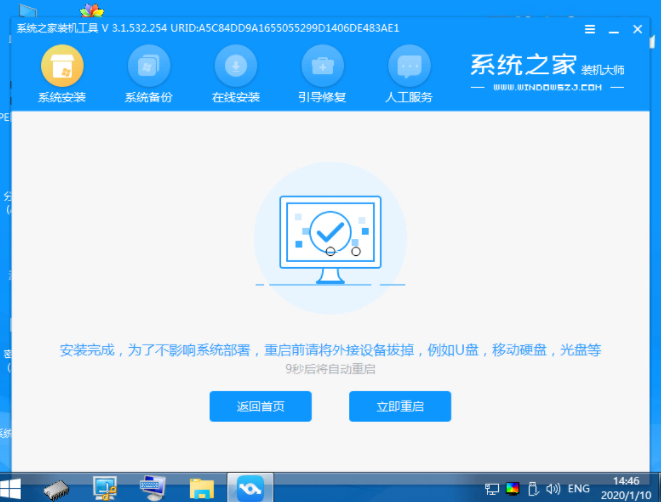The width and height of the screenshot is (661, 502).
Task: Click the 安装完成 completion message text
Action: point(330,350)
